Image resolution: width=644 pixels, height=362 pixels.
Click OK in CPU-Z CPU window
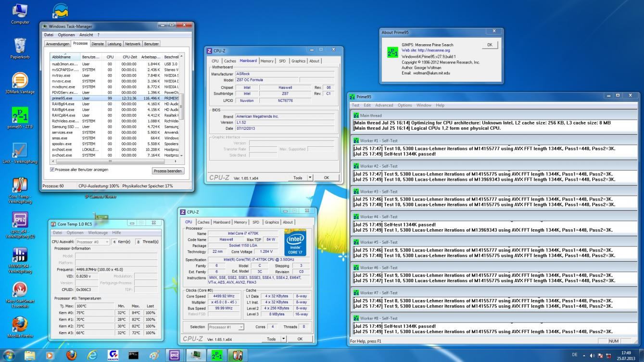(300, 339)
